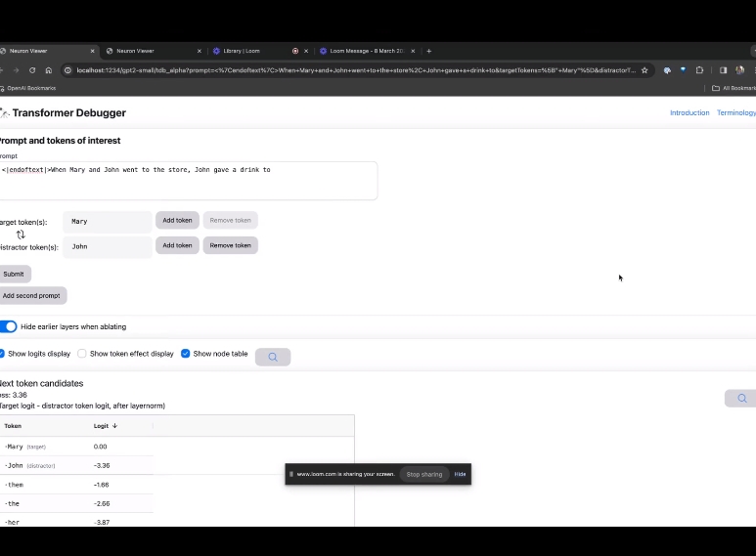Click the search icon at the right of Next token candidates
The height and width of the screenshot is (556, 756).
tap(741, 399)
